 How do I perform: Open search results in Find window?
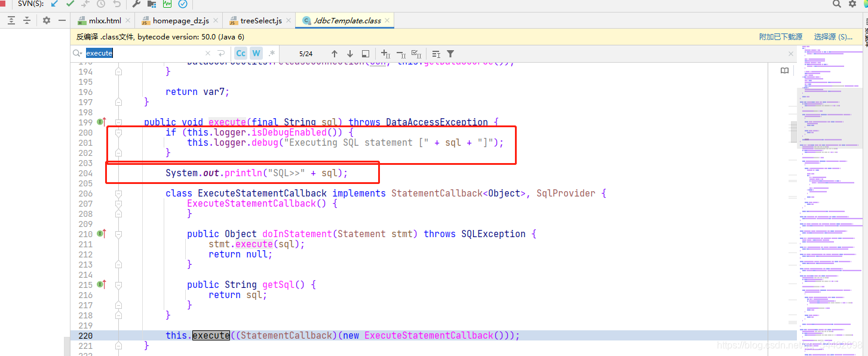point(366,53)
